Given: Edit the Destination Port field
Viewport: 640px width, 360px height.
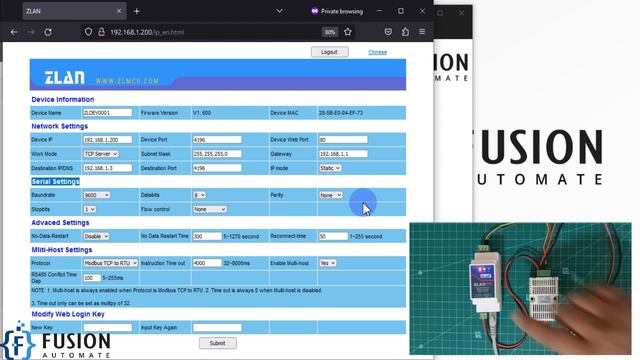Looking at the screenshot, I should 217,168.
